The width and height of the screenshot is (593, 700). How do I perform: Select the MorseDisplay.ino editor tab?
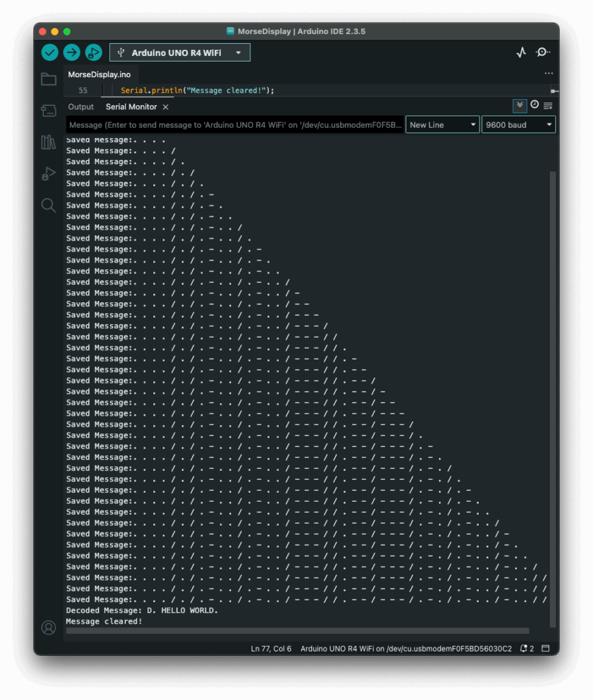(99, 75)
